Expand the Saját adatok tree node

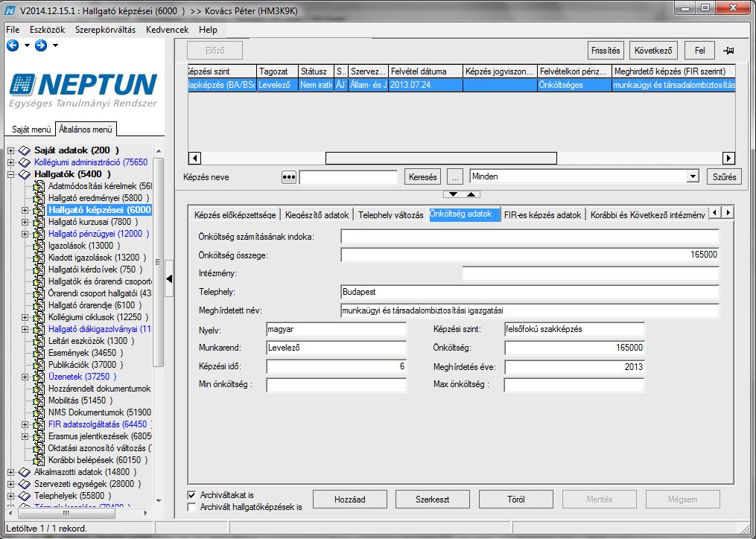(x=11, y=150)
